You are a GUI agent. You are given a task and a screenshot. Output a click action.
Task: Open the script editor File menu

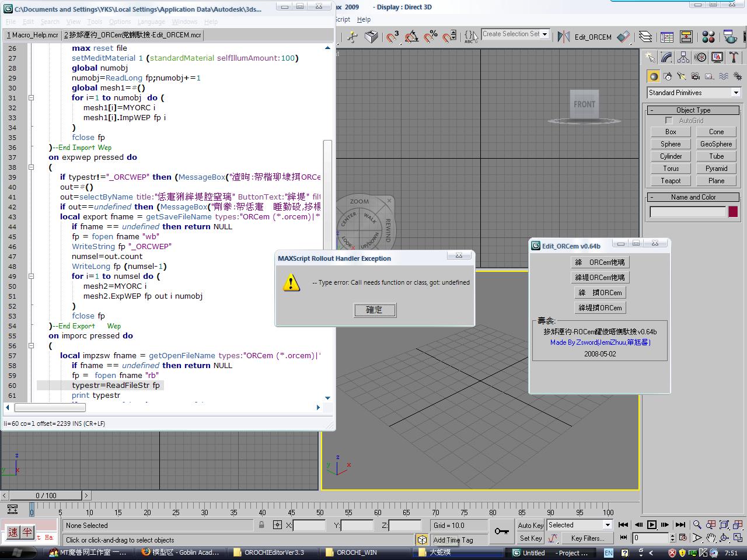pyautogui.click(x=11, y=22)
